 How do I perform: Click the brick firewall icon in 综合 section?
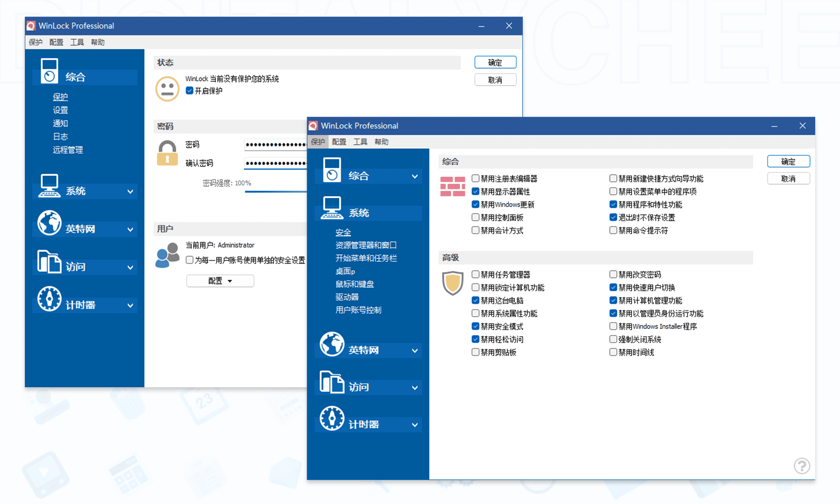[452, 186]
